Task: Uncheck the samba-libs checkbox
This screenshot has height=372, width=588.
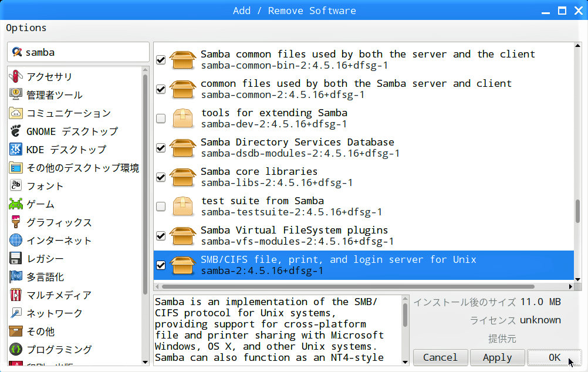Action: click(161, 177)
